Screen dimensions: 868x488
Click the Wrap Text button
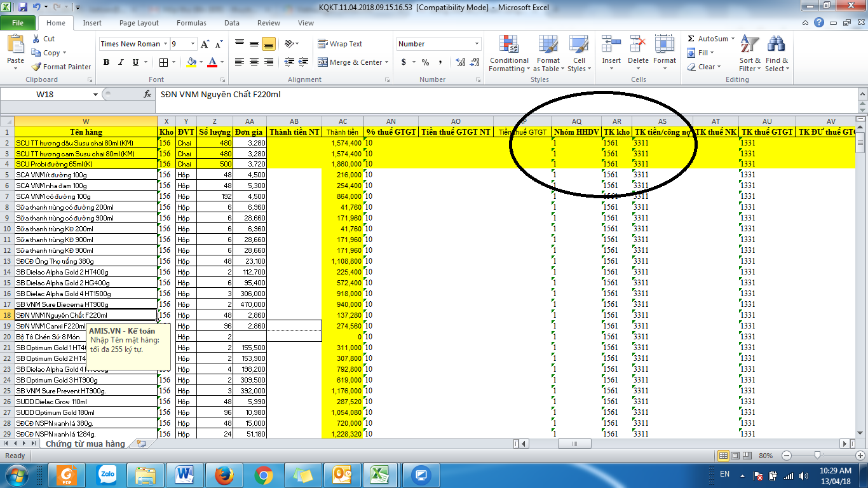pos(340,44)
